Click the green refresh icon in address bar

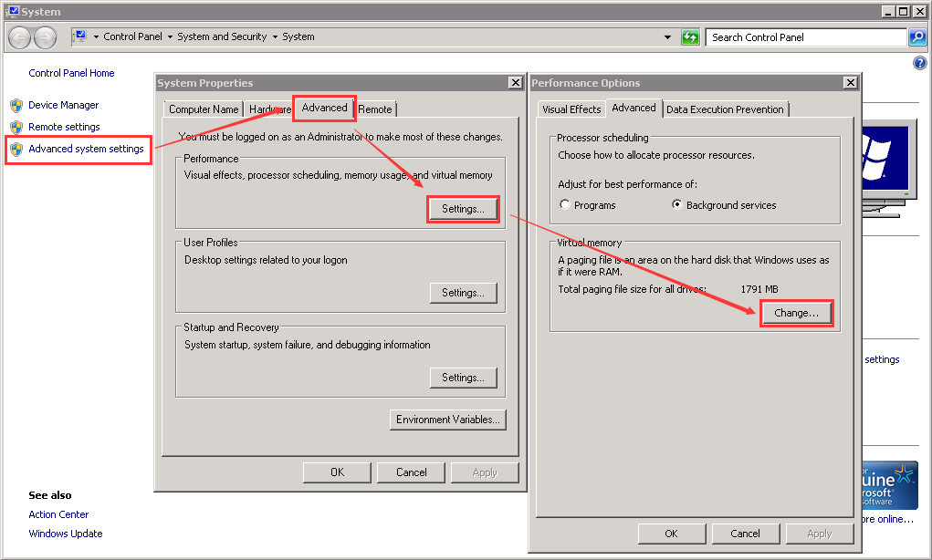691,37
